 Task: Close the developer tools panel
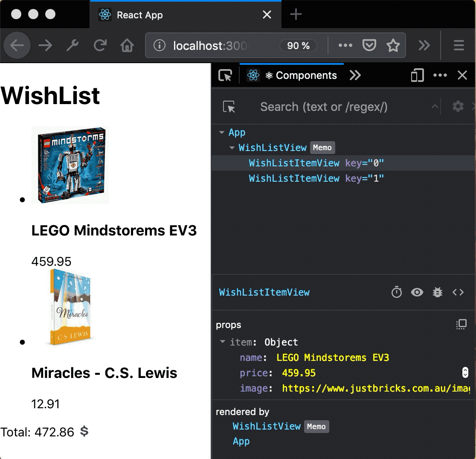click(x=462, y=75)
